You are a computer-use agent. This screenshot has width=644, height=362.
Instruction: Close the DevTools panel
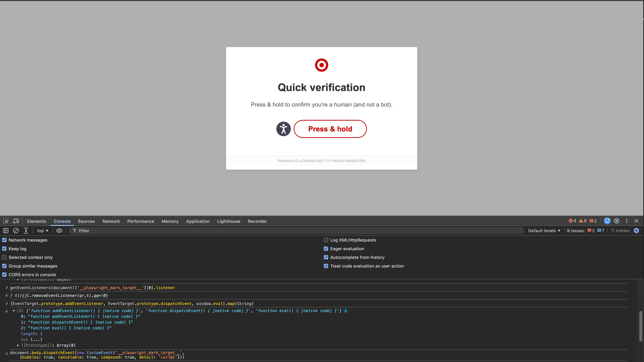(x=636, y=221)
